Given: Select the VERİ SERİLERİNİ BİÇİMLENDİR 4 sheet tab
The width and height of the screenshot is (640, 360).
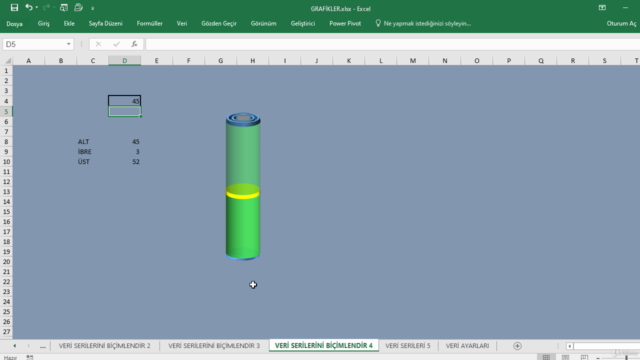Looking at the screenshot, I should tap(324, 346).
